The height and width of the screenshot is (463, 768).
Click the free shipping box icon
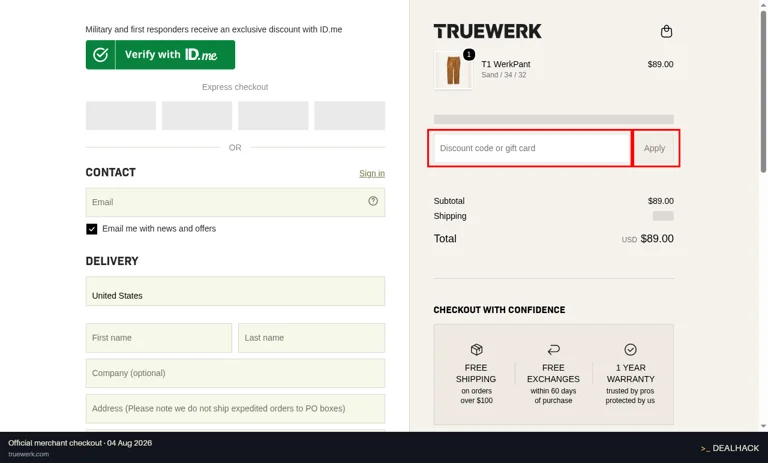[x=476, y=349]
